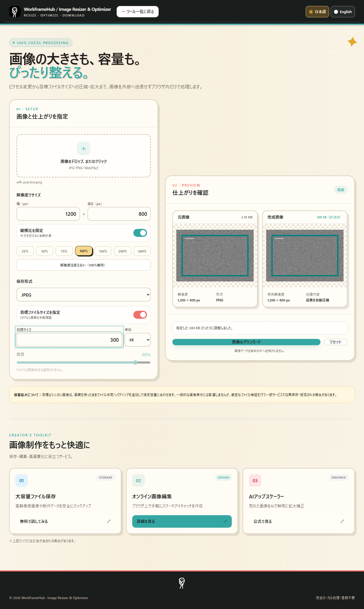Image resolution: width=364 pixels, height=609 pixels.
Task: Select the 50% scale preset
Action: coord(45,251)
